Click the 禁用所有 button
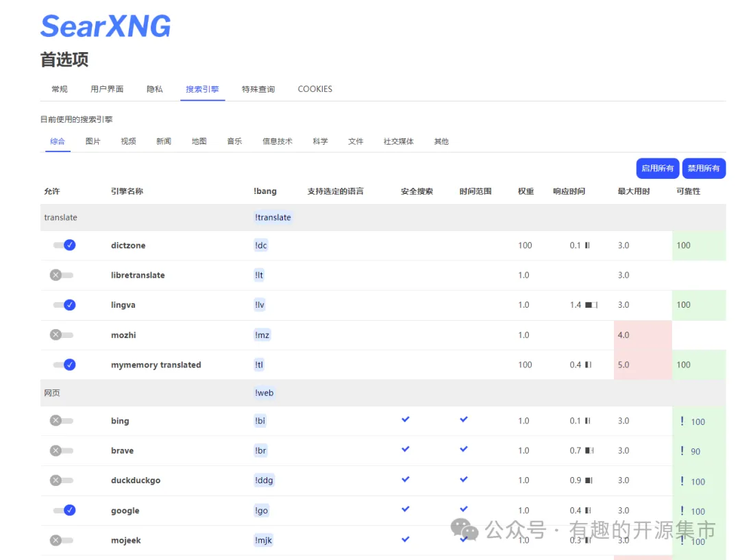Image resolution: width=740 pixels, height=560 pixels. tap(704, 168)
